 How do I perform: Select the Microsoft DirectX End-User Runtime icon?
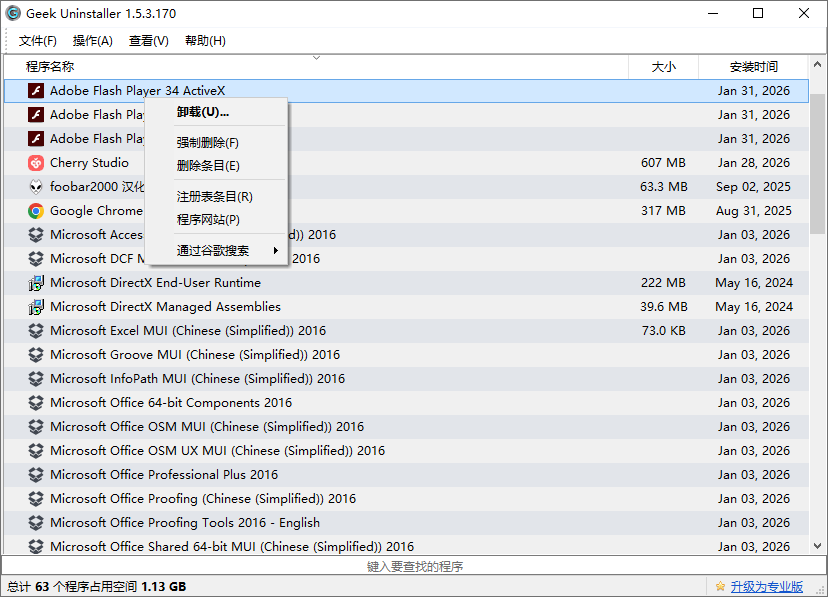pyautogui.click(x=34, y=282)
